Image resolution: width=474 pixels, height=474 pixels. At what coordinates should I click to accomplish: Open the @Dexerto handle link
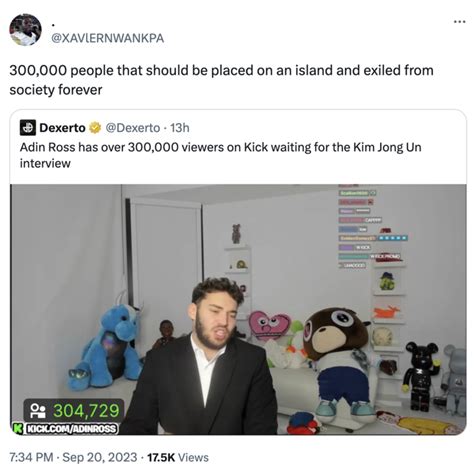(133, 128)
